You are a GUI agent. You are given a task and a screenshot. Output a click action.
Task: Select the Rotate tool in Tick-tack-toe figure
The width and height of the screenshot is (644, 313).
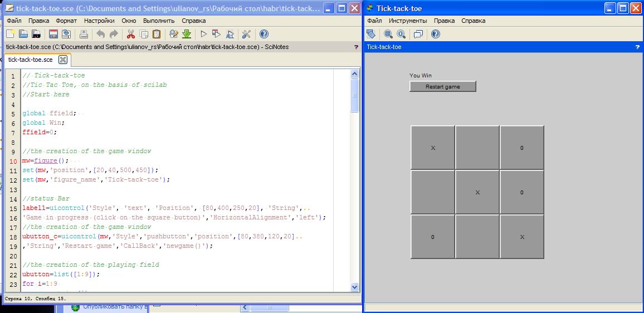coord(371,33)
